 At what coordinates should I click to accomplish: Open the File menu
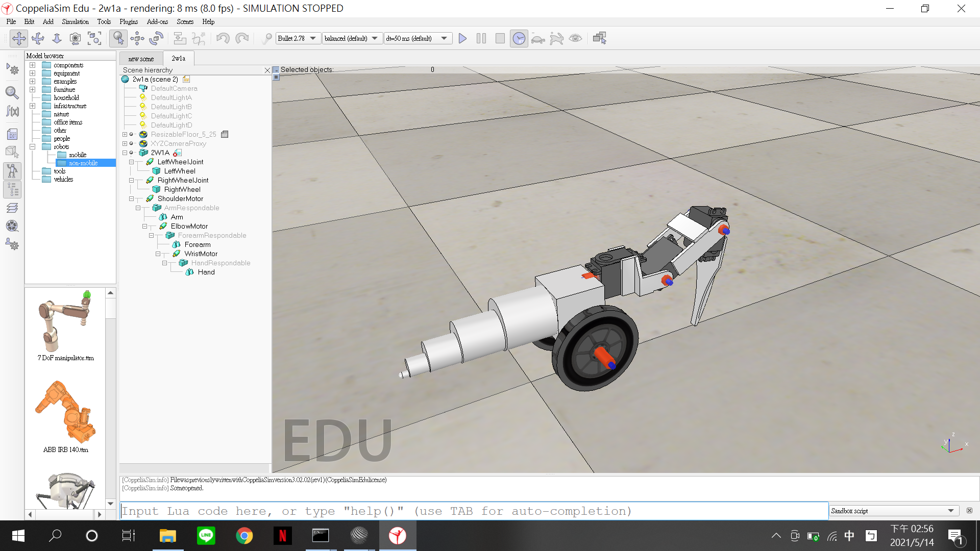pyautogui.click(x=11, y=21)
